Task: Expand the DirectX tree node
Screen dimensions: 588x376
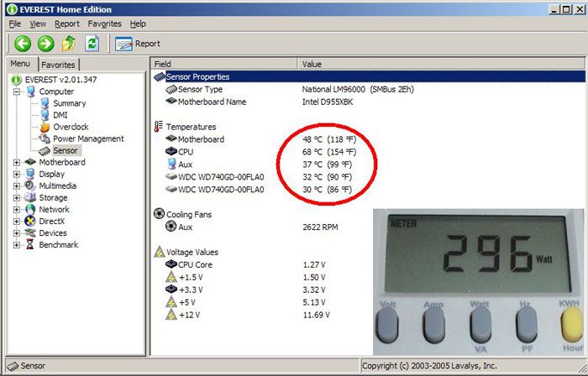Action: point(17,222)
